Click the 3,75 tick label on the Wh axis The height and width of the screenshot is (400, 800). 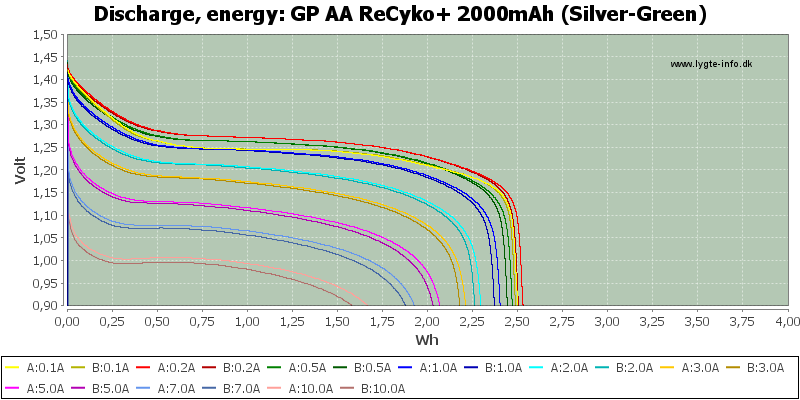pyautogui.click(x=742, y=321)
